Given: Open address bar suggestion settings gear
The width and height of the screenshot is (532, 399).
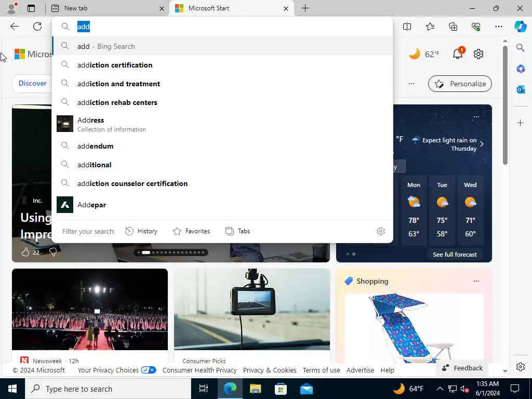Looking at the screenshot, I should [x=381, y=231].
